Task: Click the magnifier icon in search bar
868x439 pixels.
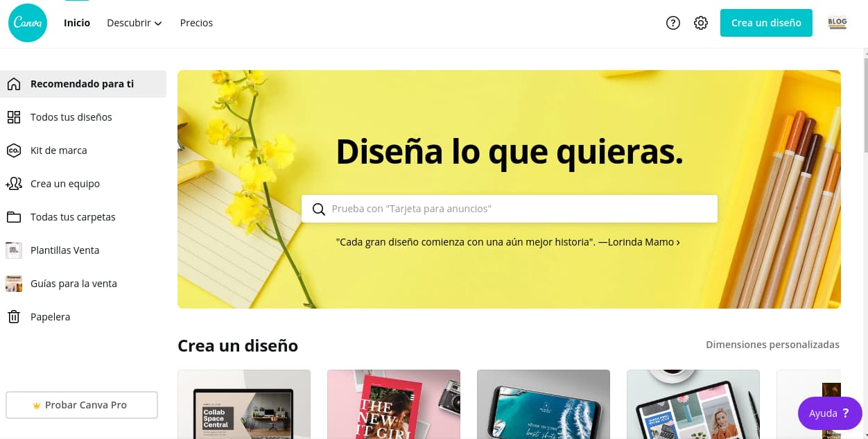Action: [319, 209]
